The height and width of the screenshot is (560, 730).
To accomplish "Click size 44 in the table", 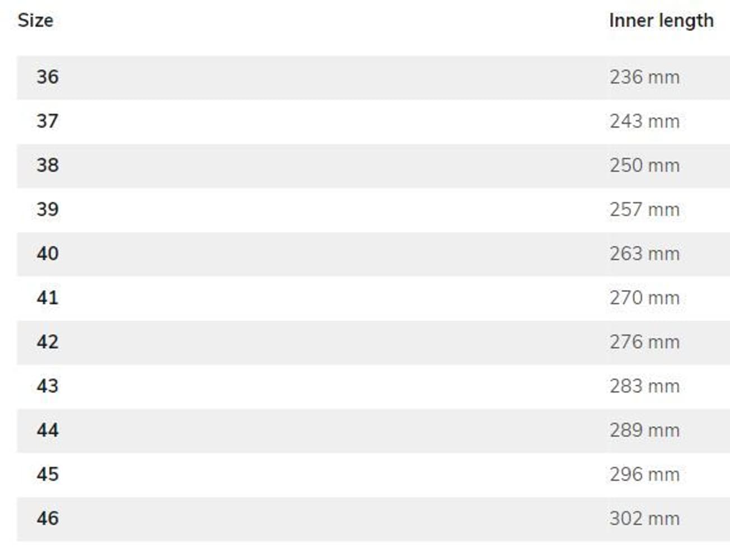I will point(48,430).
